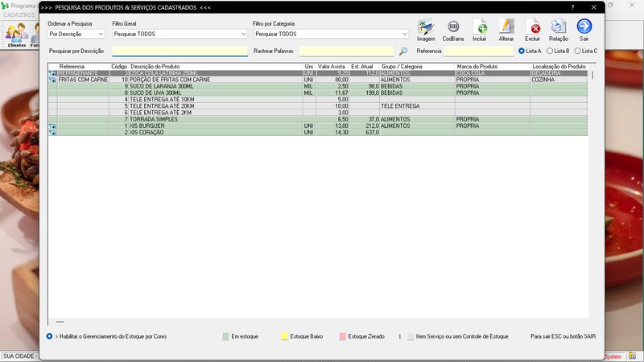This screenshot has width=644, height=362.
Task: Click the status bar icon at bottom right
Action: (632, 356)
